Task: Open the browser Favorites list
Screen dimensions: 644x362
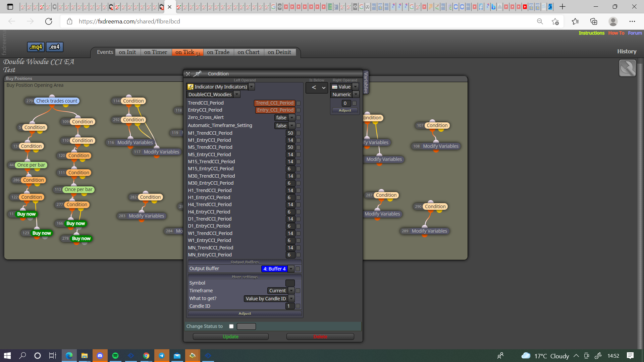Action: pos(575,21)
